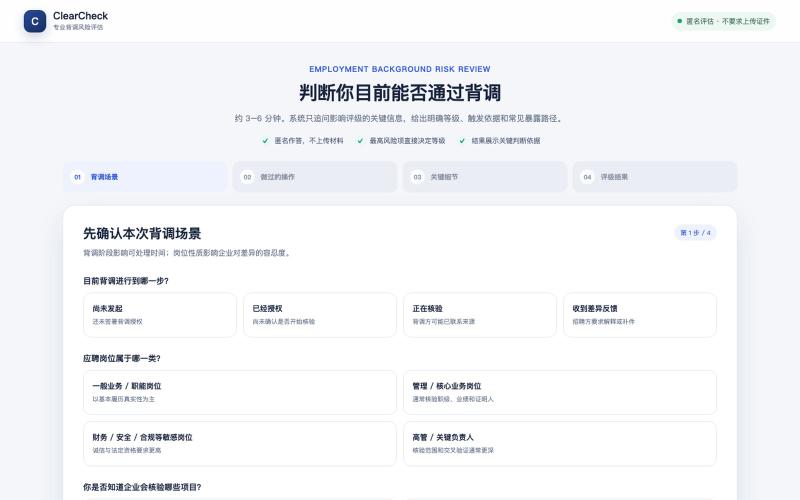
Task: Click question 目前背调进行到哪一步?
Action: [x=126, y=281]
